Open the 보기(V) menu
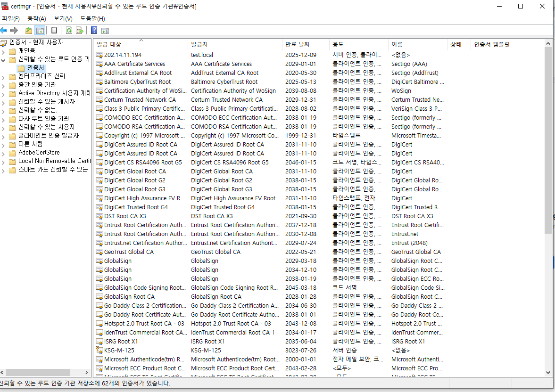This screenshot has width=555, height=392. [x=63, y=18]
